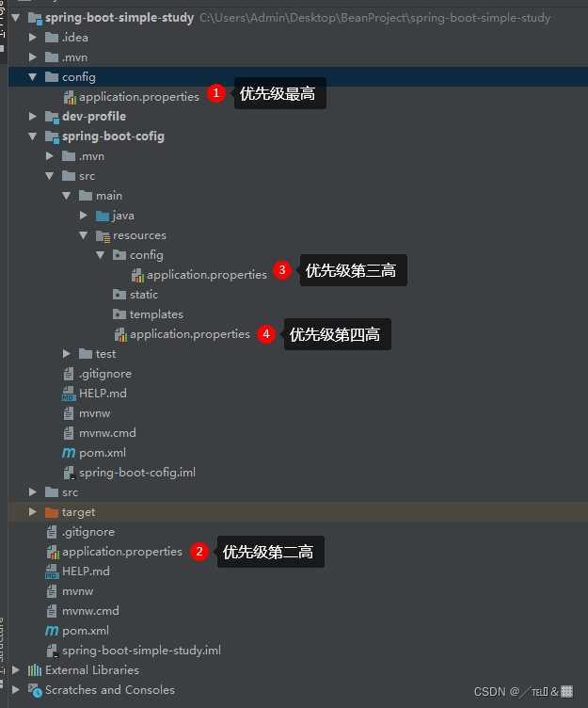Click properties file icon in resources/config

click(x=137, y=275)
